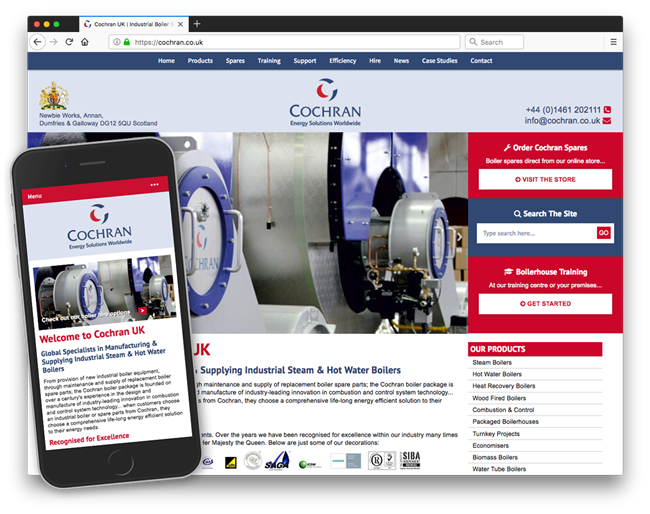Open the Products menu item
The image size is (650, 514).
[200, 61]
